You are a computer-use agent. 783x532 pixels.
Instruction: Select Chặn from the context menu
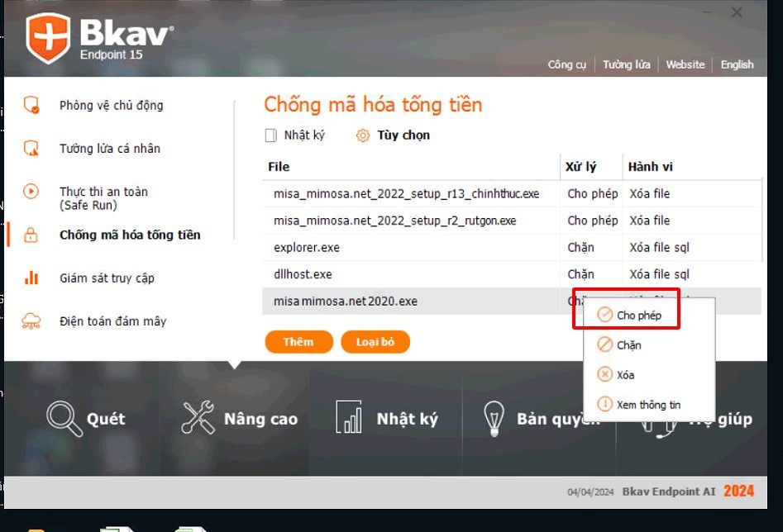(x=628, y=345)
